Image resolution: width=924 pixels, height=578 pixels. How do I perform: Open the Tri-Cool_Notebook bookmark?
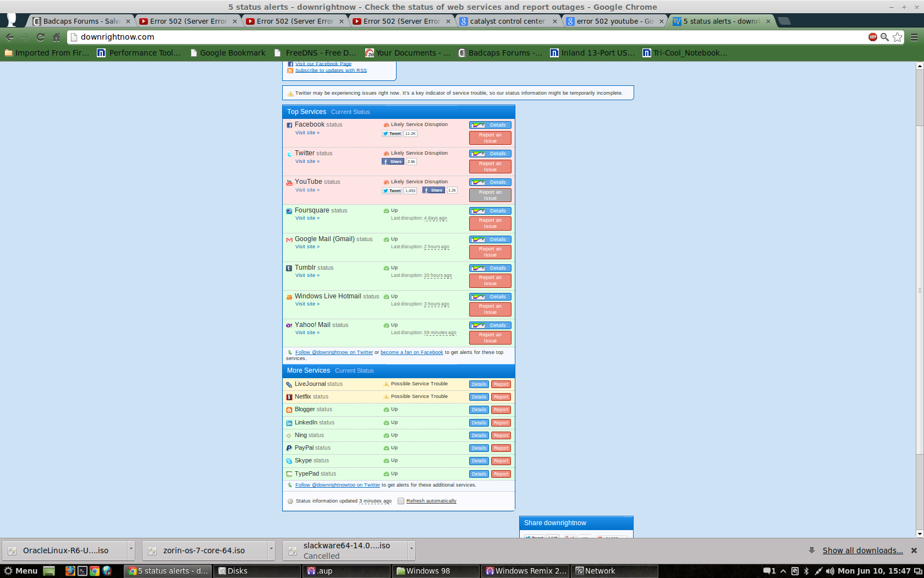pyautogui.click(x=685, y=53)
